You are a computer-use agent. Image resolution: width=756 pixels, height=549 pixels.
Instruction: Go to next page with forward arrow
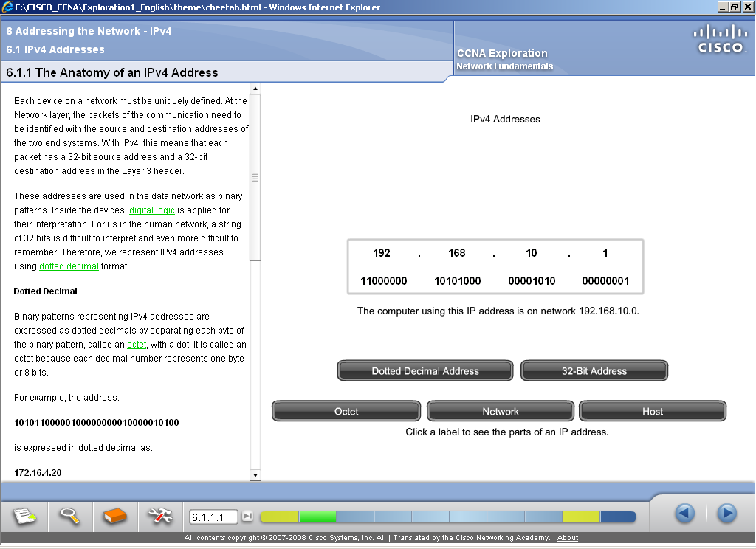pos(726,514)
